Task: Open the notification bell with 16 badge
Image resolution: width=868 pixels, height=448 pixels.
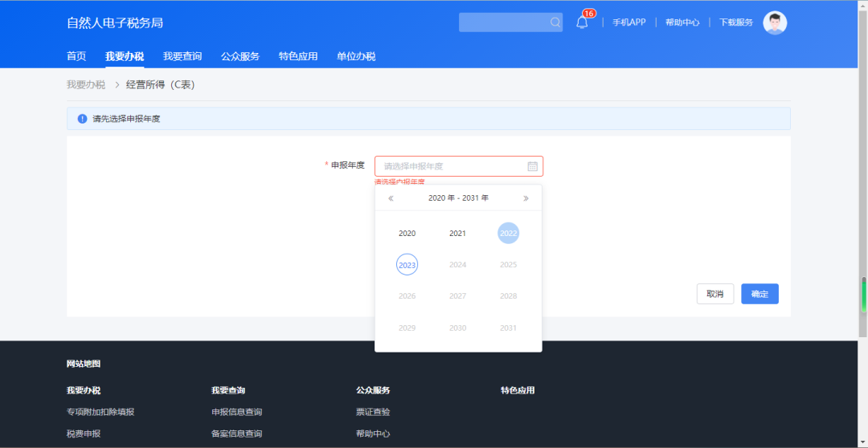Action: (x=582, y=22)
